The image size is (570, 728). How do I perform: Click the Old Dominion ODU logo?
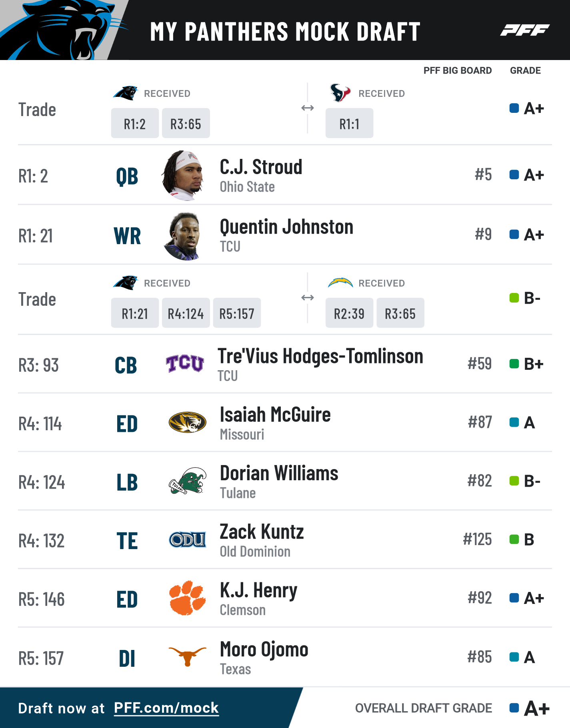tap(188, 539)
